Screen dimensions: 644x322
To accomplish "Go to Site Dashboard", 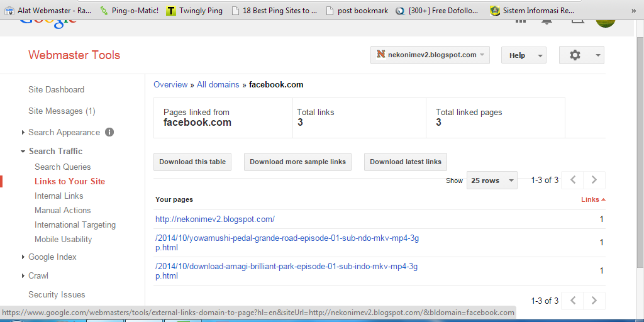I will coord(56,89).
